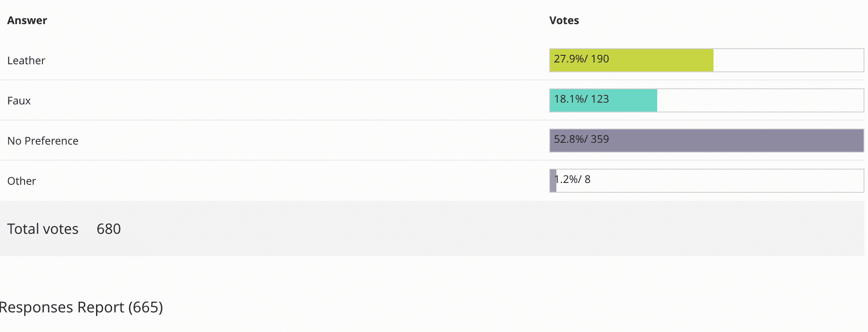Click the tiny Other vote bar fill
This screenshot has width=868, height=332.
click(x=553, y=181)
